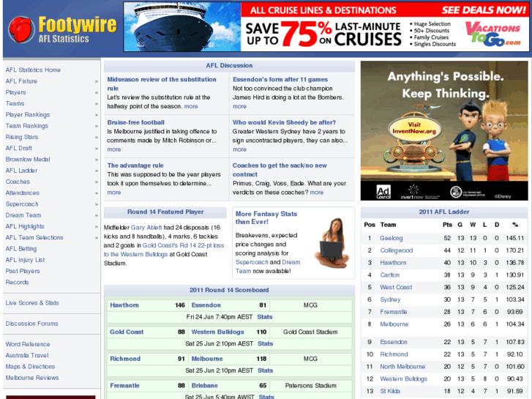Open Word Reference link

[28, 344]
